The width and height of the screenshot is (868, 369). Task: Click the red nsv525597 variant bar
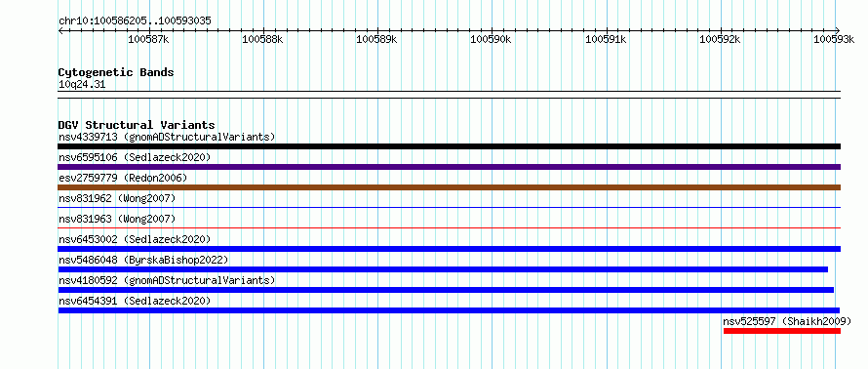click(x=782, y=331)
